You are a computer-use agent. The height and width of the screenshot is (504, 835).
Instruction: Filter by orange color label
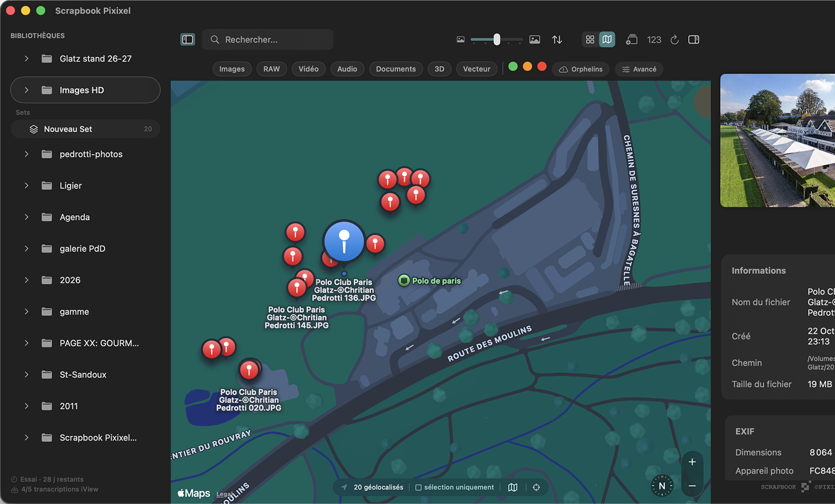(x=527, y=67)
